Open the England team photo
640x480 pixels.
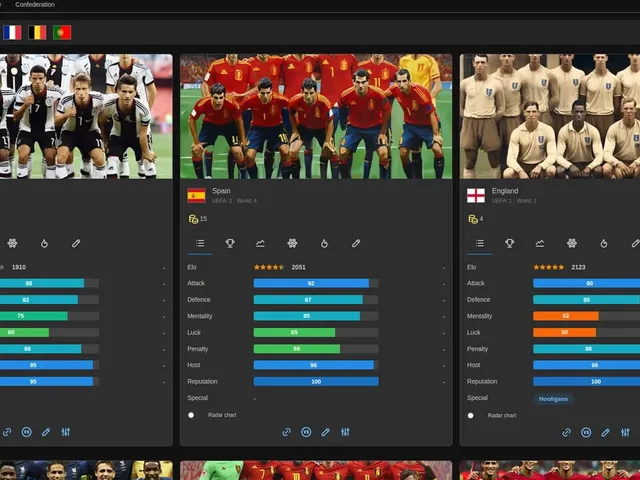pyautogui.click(x=550, y=116)
